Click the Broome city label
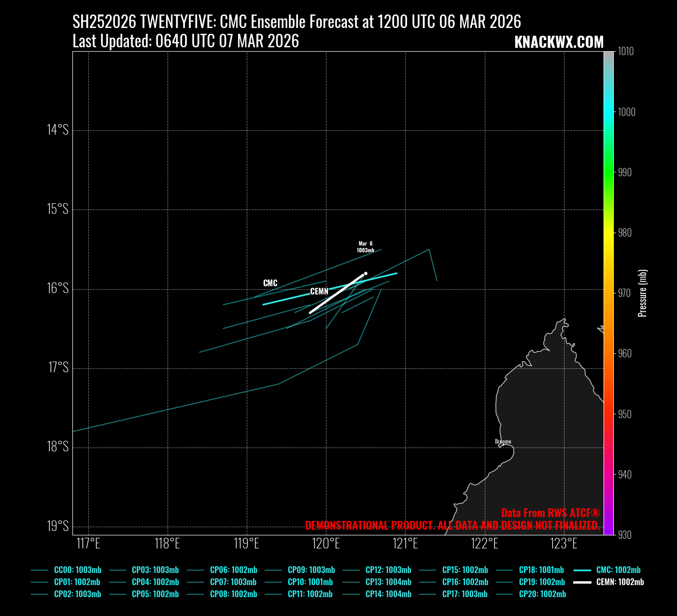The image size is (677, 616). point(503,442)
